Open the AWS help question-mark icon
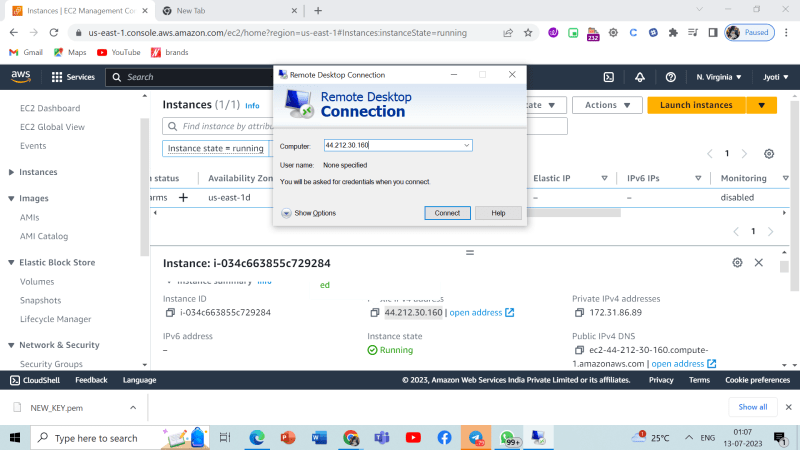This screenshot has width=800, height=450. point(670,77)
